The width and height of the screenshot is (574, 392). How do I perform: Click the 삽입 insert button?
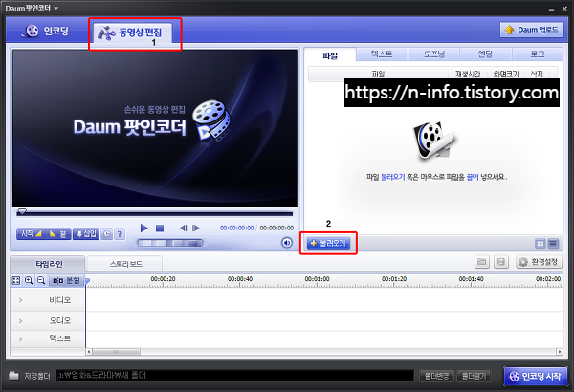pyautogui.click(x=86, y=233)
